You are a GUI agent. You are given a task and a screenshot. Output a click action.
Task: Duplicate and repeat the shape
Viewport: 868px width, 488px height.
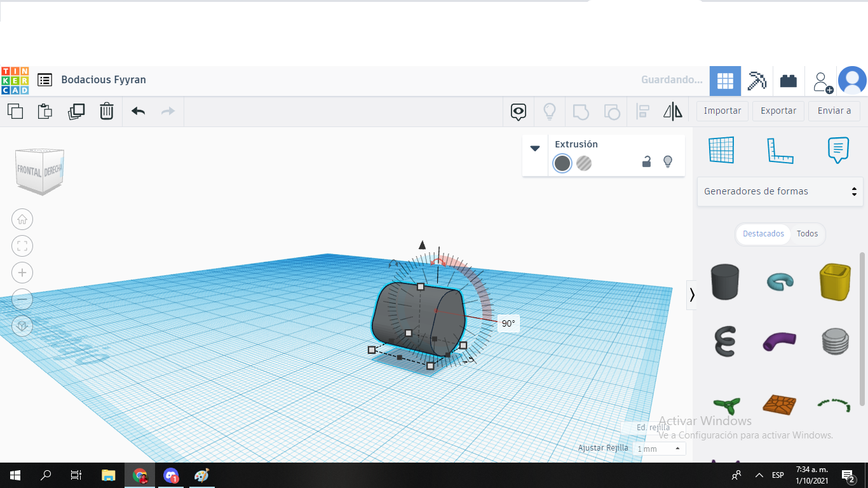pos(76,111)
